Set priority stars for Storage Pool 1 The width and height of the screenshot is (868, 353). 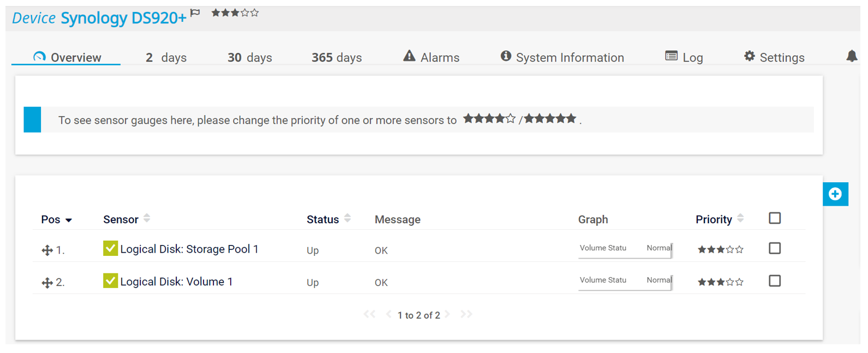720,250
